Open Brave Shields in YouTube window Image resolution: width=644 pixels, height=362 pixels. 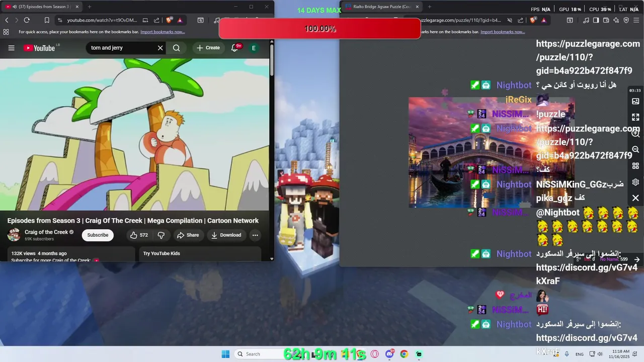pyautogui.click(x=170, y=20)
